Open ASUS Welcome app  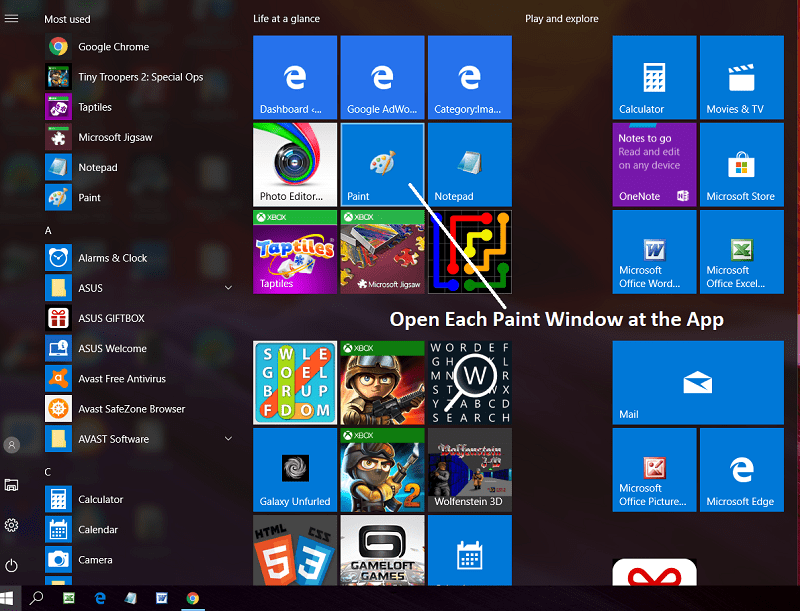click(x=138, y=348)
